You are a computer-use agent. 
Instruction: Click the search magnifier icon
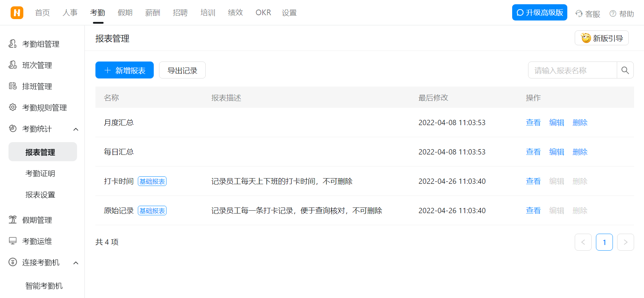[625, 70]
